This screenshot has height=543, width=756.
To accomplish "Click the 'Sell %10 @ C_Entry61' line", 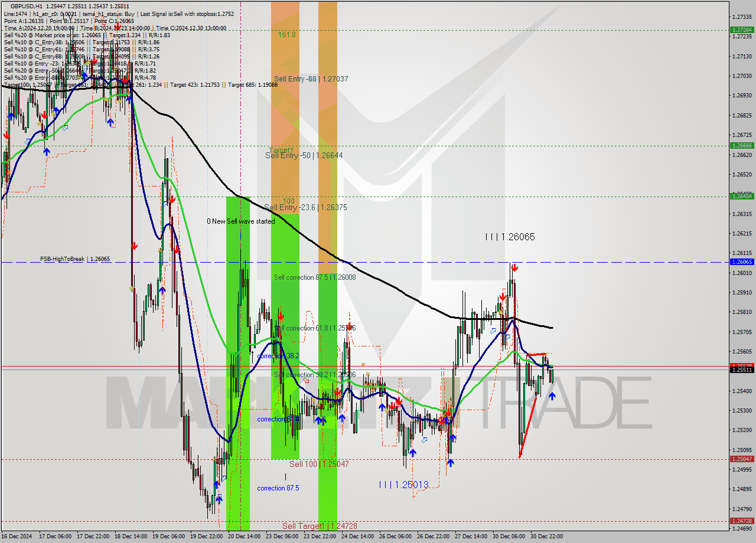I will pos(82,49).
